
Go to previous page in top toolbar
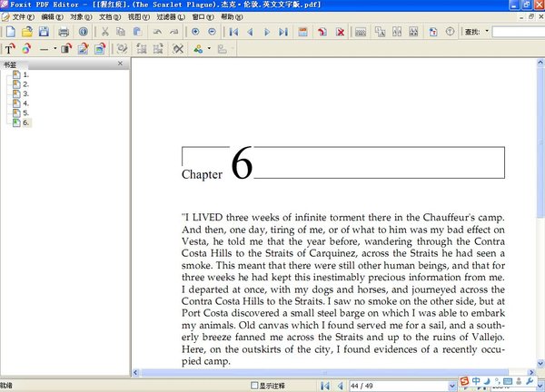tap(250, 32)
